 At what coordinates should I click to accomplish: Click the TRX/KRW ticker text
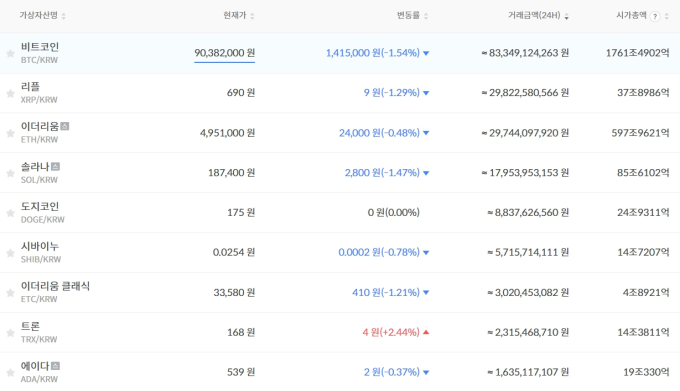pyautogui.click(x=39, y=339)
